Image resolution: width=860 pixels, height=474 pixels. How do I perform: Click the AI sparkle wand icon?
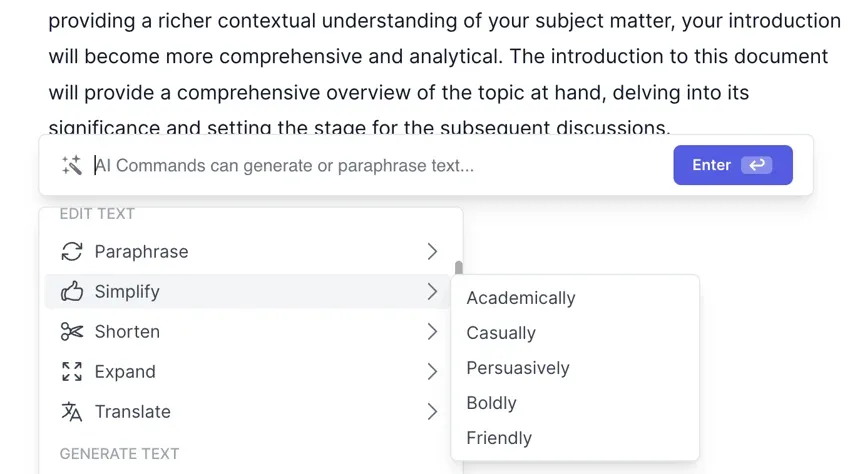pyautogui.click(x=71, y=165)
